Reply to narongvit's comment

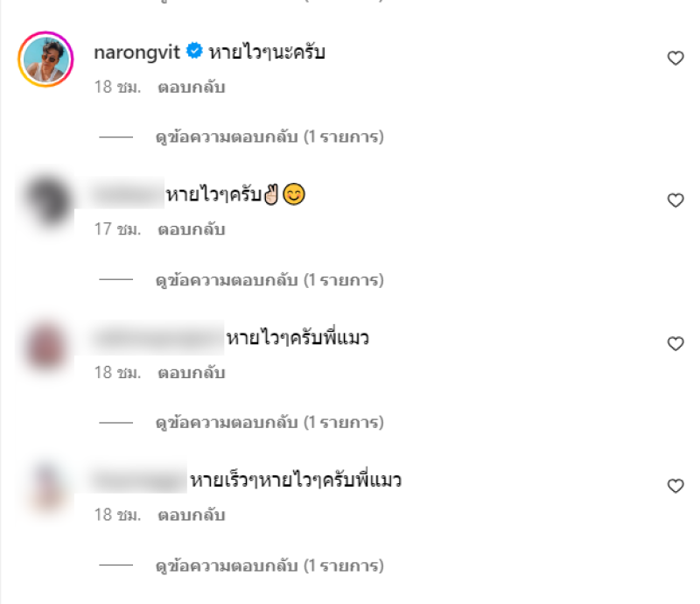[x=191, y=87]
